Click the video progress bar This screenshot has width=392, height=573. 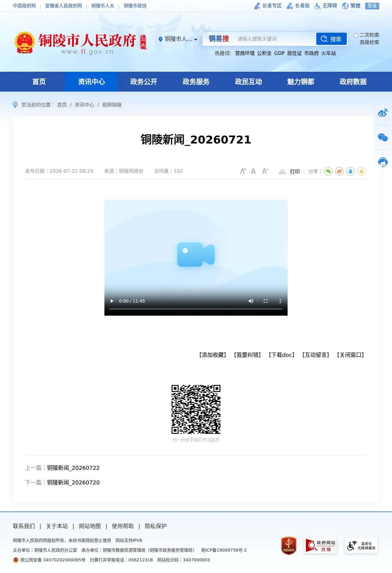[196, 309]
